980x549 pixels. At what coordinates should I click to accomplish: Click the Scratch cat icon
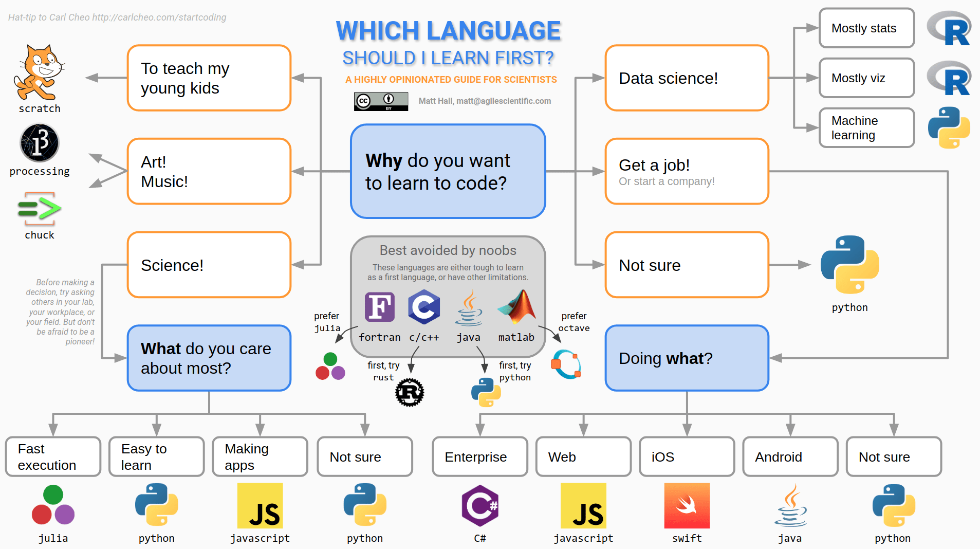coord(39,72)
